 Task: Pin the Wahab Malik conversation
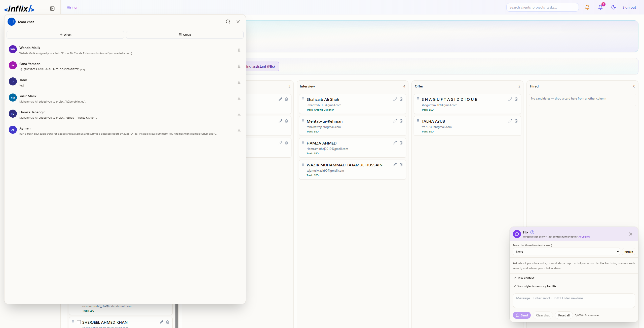click(239, 50)
